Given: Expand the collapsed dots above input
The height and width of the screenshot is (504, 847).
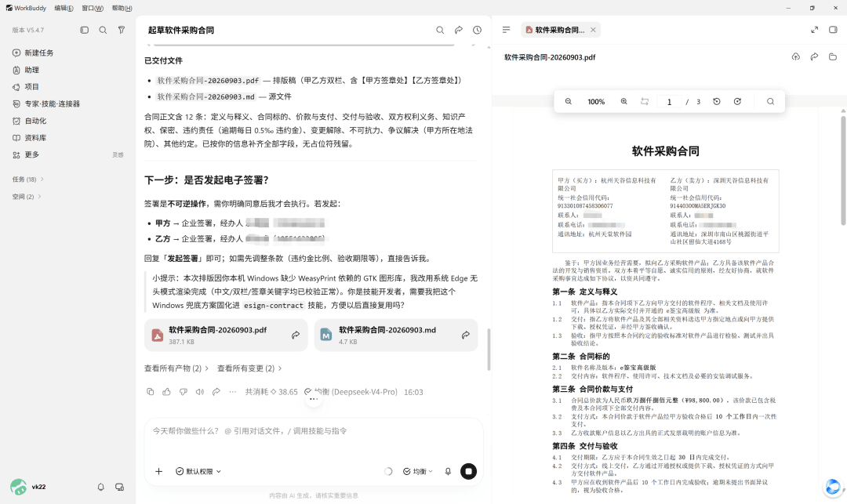Looking at the screenshot, I should coord(313,399).
